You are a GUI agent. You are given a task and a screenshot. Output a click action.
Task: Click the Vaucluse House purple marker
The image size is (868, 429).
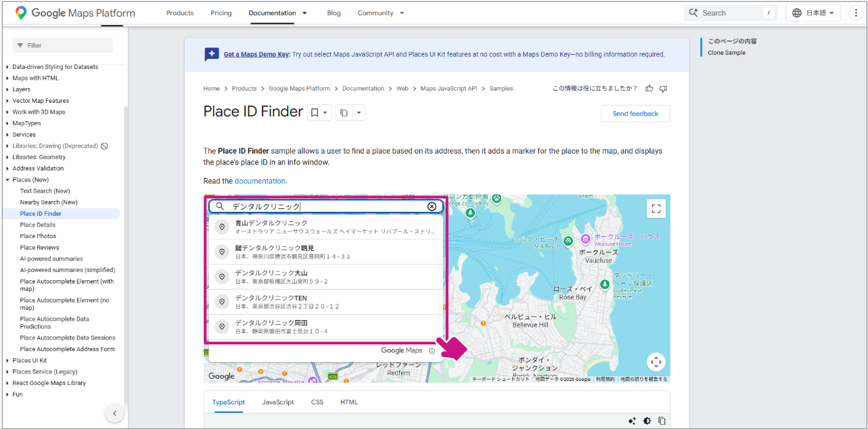(586, 239)
